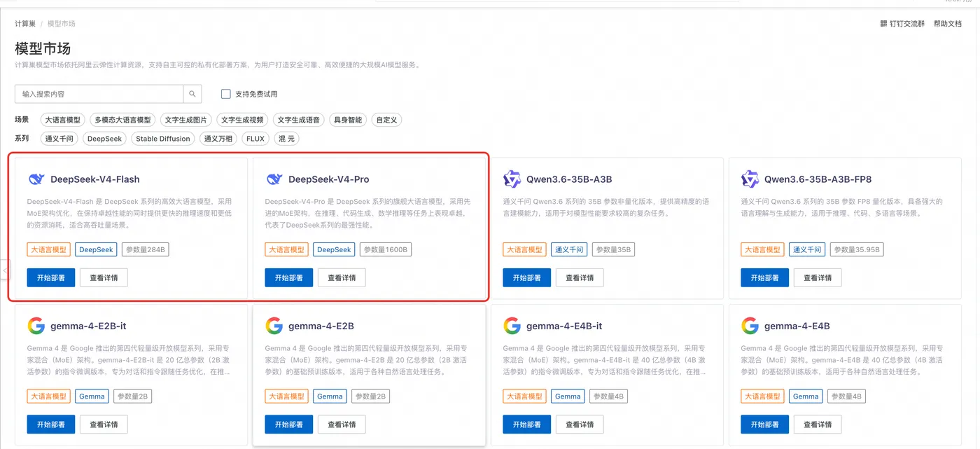
Task: Start deploying gemma-4-E2B
Action: click(x=289, y=424)
